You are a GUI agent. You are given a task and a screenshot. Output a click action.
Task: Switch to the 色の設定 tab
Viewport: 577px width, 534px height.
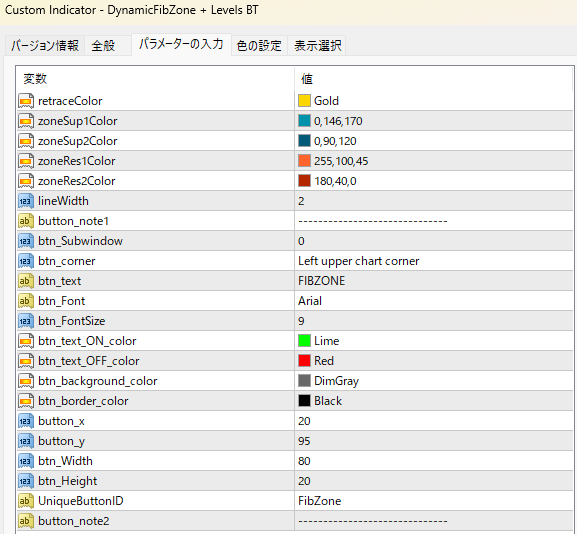[x=259, y=46]
